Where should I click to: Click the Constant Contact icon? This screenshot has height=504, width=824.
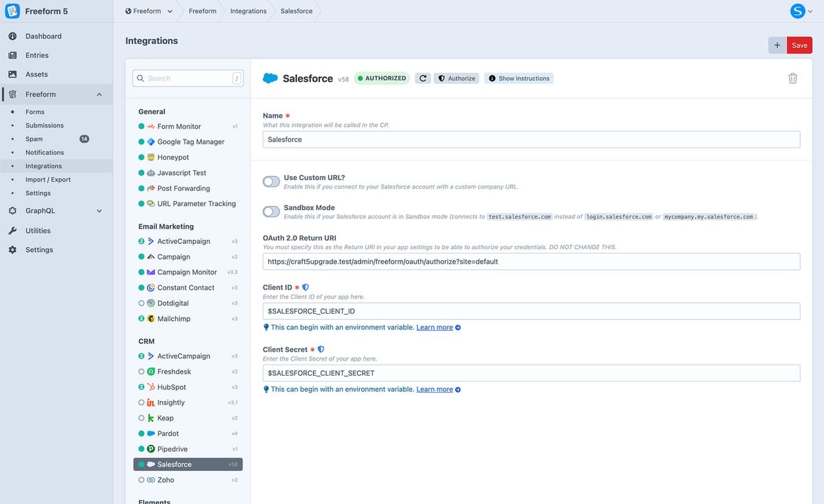pos(151,288)
